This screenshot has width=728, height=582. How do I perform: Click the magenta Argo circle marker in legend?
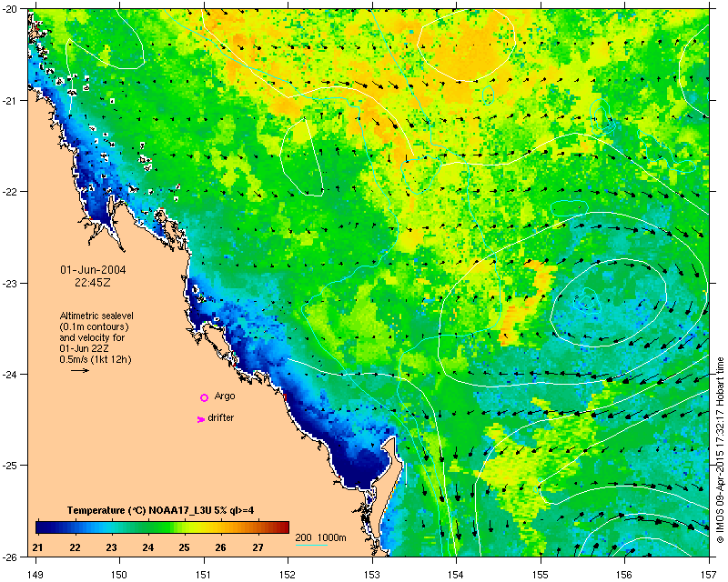click(204, 397)
